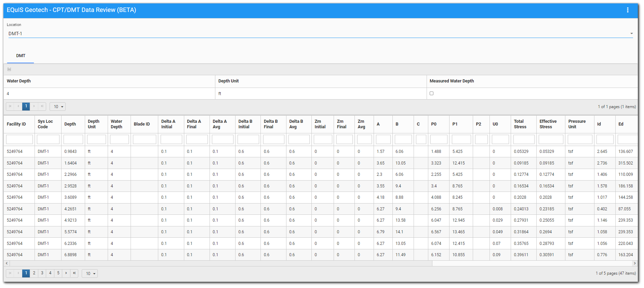Open the three-dot more options menu
The image size is (644, 288).
(628, 10)
